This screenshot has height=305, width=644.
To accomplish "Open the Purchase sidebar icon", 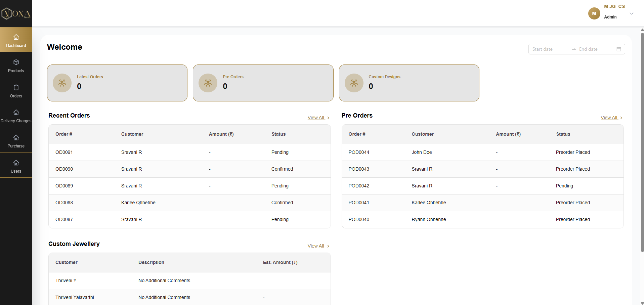I will (16, 138).
